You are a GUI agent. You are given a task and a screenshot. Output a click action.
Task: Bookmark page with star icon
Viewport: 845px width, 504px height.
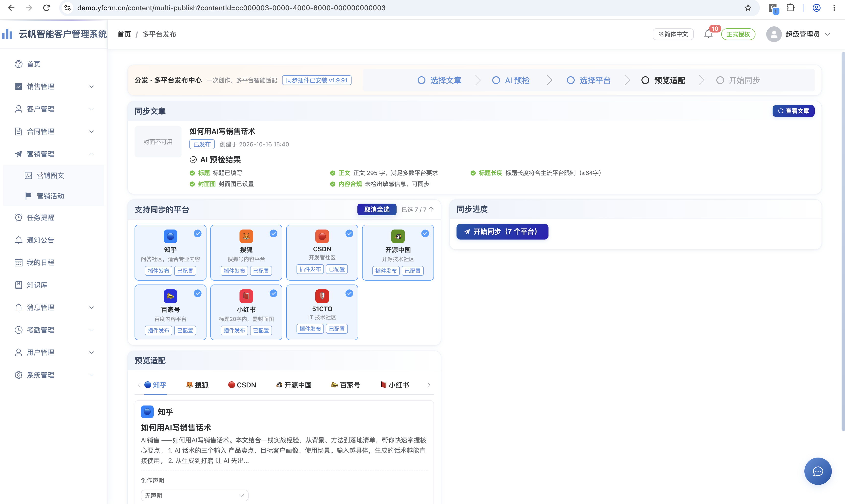tap(748, 8)
